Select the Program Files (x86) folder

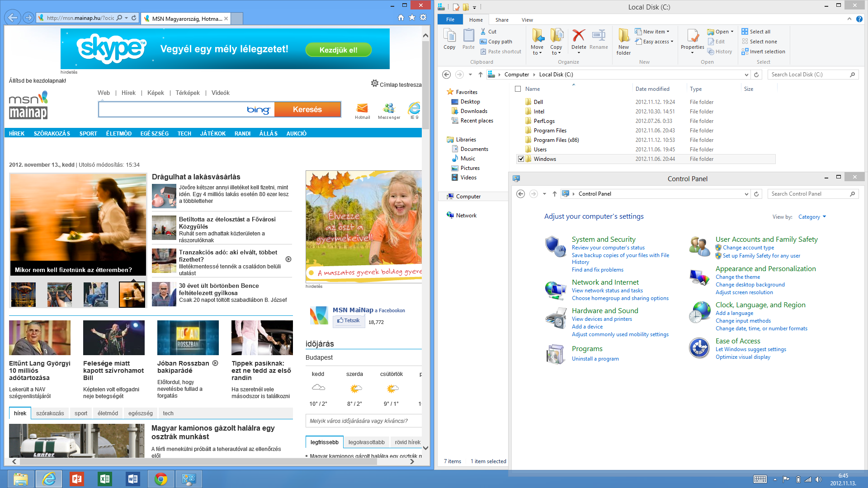[x=556, y=140]
